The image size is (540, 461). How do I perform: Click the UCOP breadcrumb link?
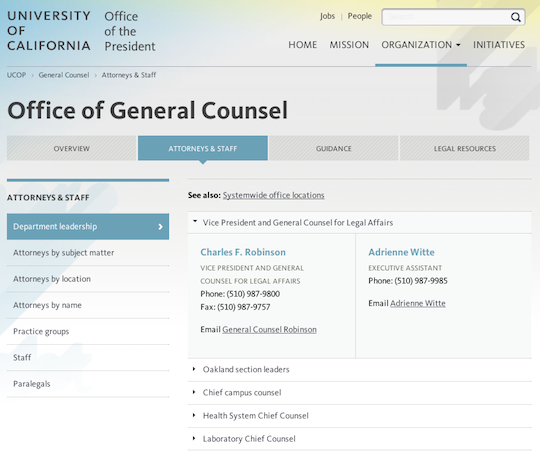click(17, 75)
